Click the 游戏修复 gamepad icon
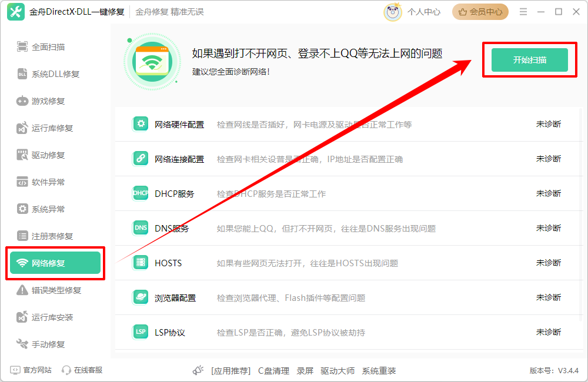Image resolution: width=588 pixels, height=382 pixels. tap(22, 101)
